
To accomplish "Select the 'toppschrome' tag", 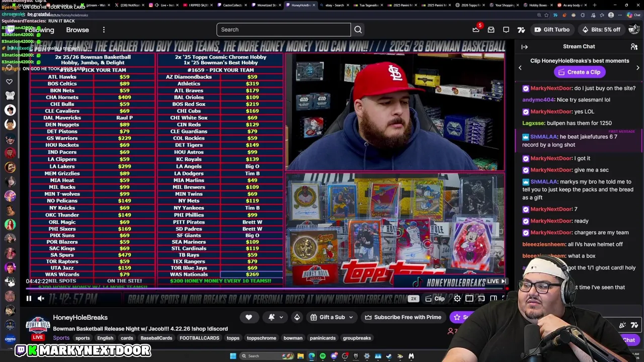I will pos(262,338).
